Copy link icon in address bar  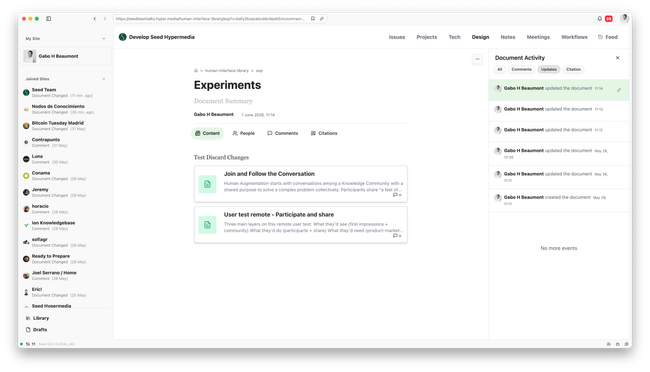click(x=322, y=19)
